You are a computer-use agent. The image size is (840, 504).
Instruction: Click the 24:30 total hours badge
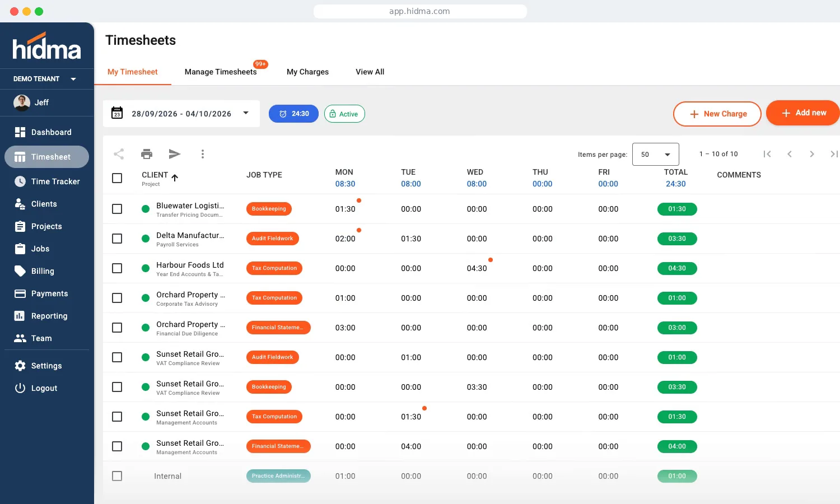pyautogui.click(x=293, y=114)
